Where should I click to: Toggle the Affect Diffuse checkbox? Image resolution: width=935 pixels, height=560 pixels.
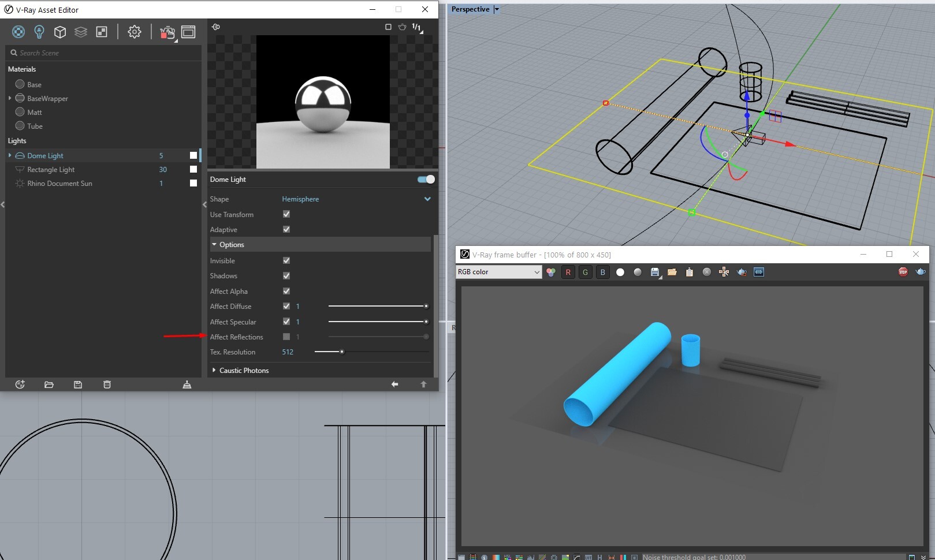[286, 306]
